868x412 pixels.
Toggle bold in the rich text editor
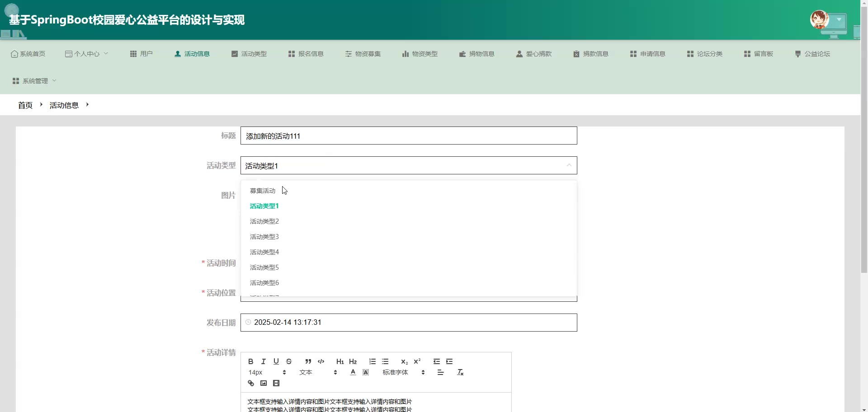(251, 361)
